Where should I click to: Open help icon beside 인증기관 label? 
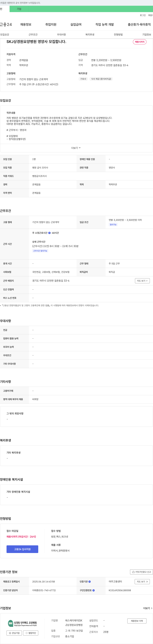(x=90, y=581)
